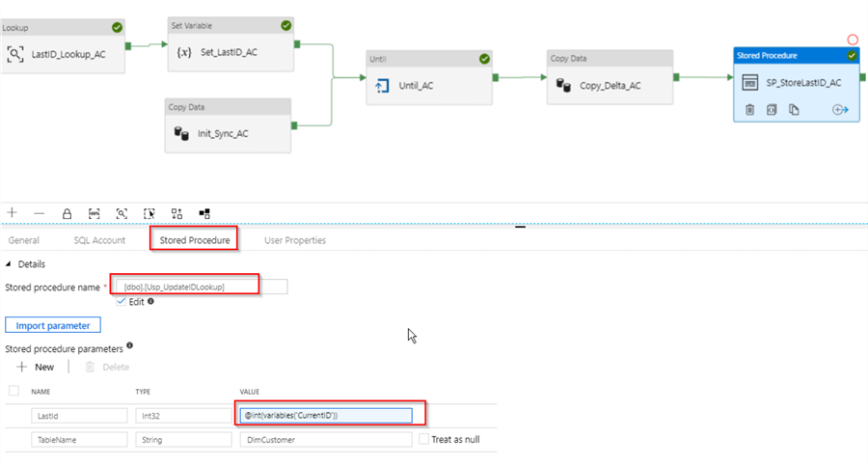Click the LastId parameter name field
The image size is (868, 466).
(79, 416)
